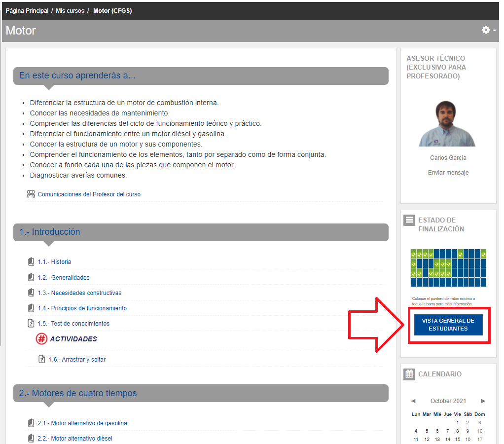Open Enviar mensaje link under Carlos García
The height and width of the screenshot is (444, 504).
click(448, 173)
